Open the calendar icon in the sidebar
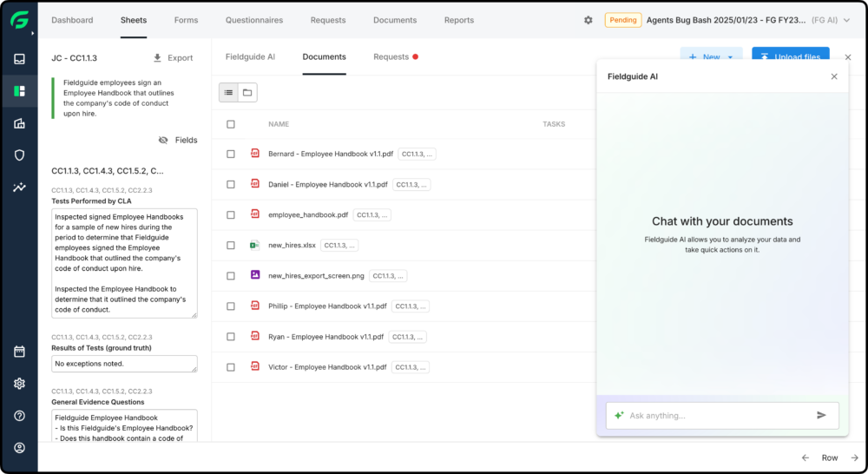 (19, 351)
